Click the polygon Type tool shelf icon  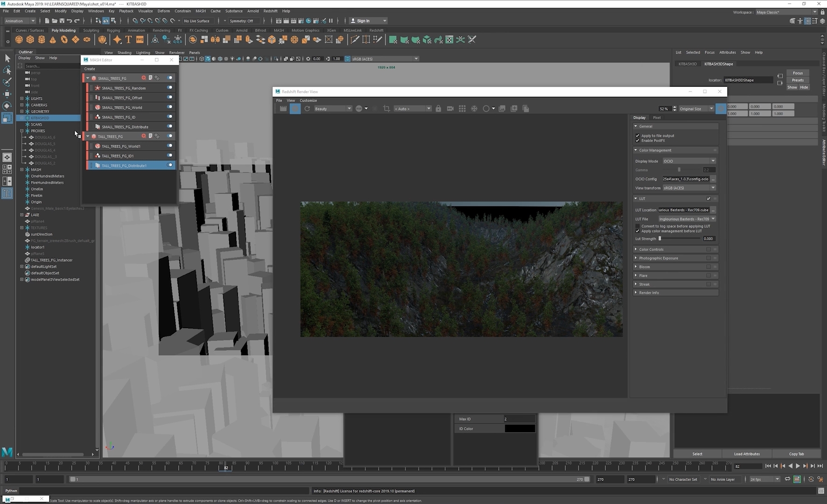128,40
